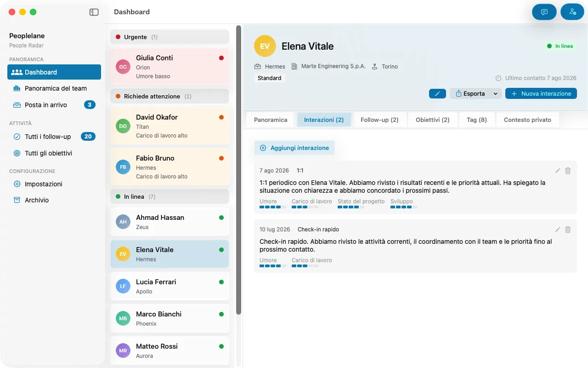Click Lucia Ferrari's LF avatar
The height and width of the screenshot is (368, 588).
click(x=123, y=286)
